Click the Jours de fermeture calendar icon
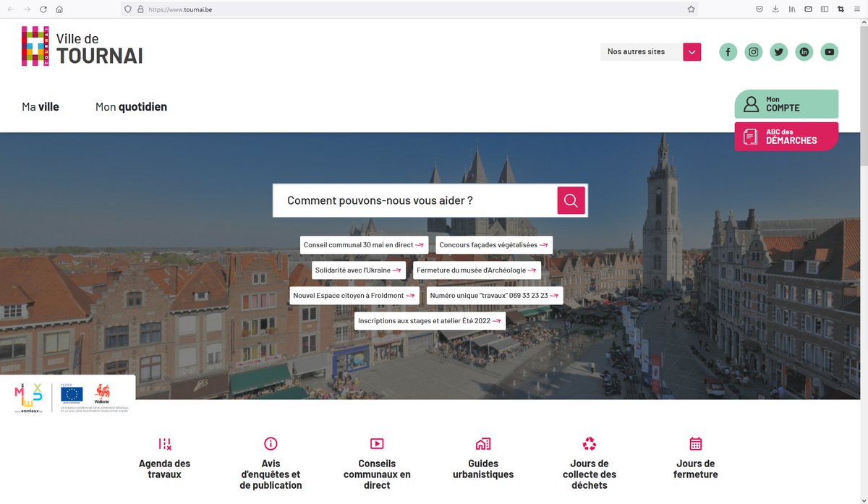Screen dimensions: 868x504 pyautogui.click(x=696, y=444)
